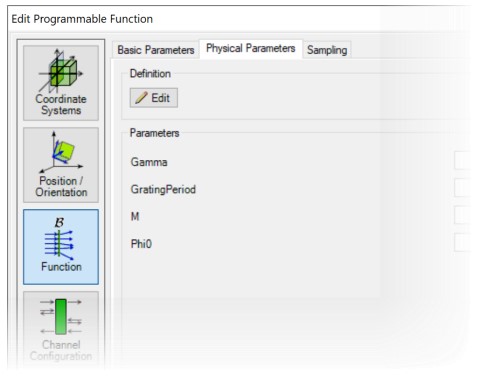This screenshot has height=377, width=477.
Task: Open the Channel Configuration page
Action: point(61,329)
